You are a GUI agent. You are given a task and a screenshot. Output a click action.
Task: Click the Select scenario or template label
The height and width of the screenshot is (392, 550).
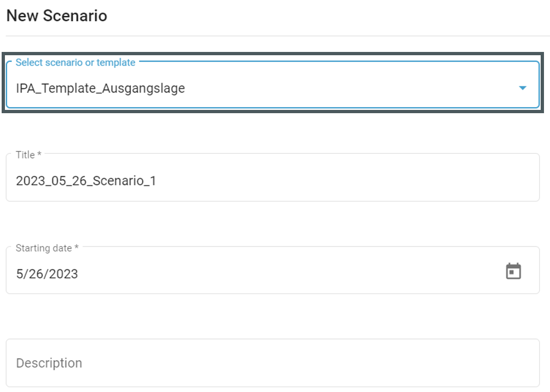coord(76,62)
